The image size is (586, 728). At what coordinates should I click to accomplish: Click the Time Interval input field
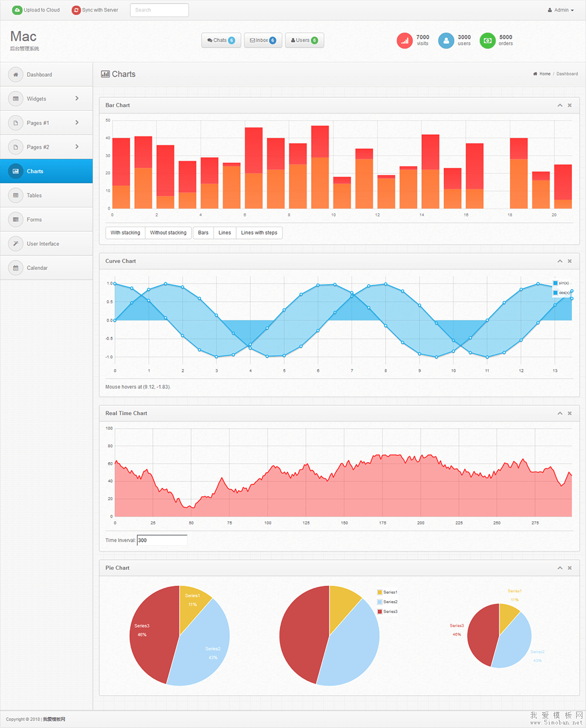162,540
